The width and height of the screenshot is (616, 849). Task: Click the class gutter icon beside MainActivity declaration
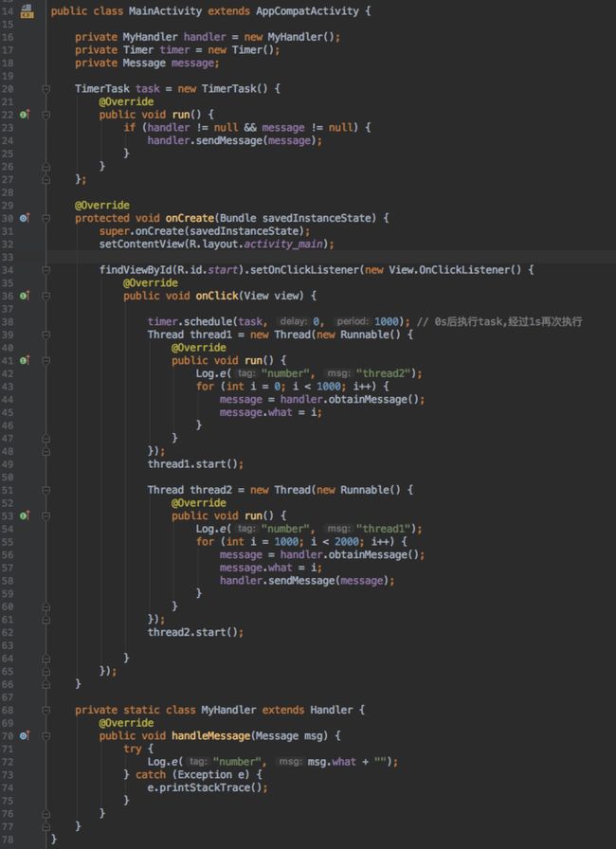[27, 10]
